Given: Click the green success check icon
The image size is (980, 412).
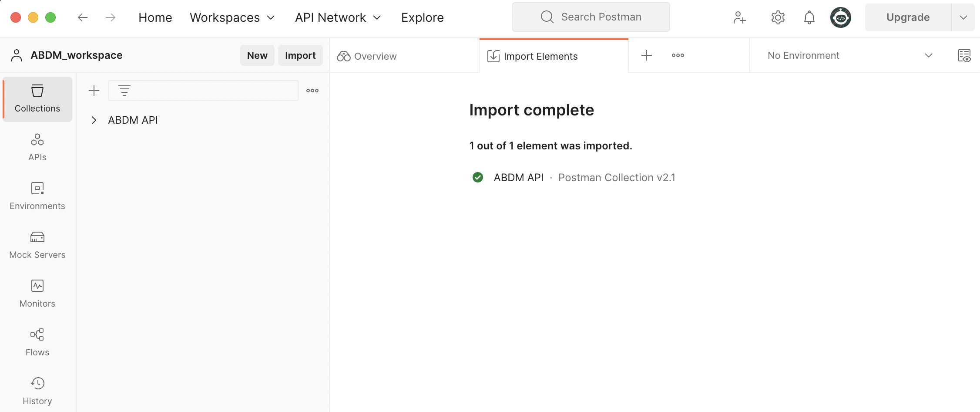Looking at the screenshot, I should click(x=478, y=177).
